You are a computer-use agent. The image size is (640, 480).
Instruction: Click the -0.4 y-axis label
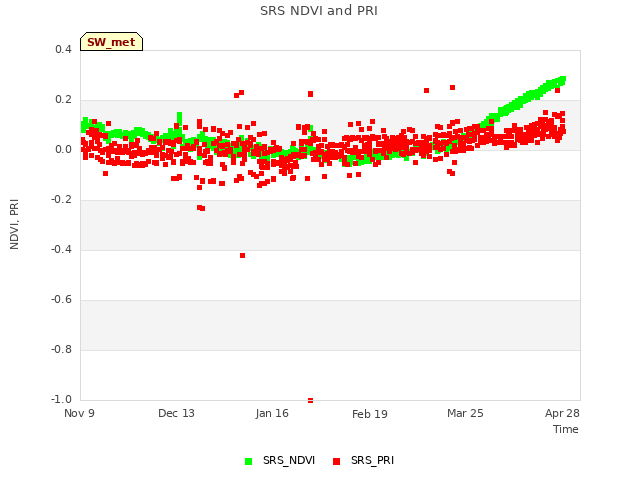(x=61, y=249)
